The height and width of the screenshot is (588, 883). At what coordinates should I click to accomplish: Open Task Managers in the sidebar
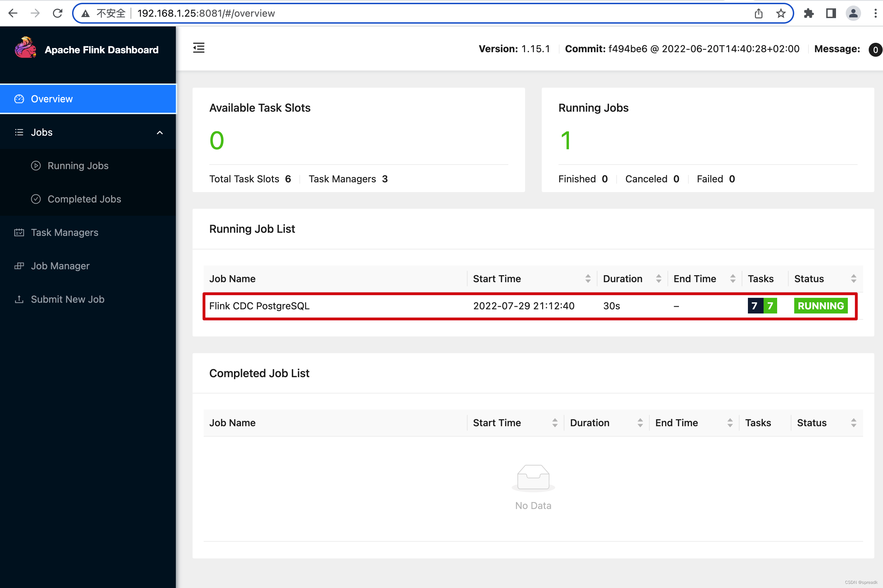coord(64,232)
